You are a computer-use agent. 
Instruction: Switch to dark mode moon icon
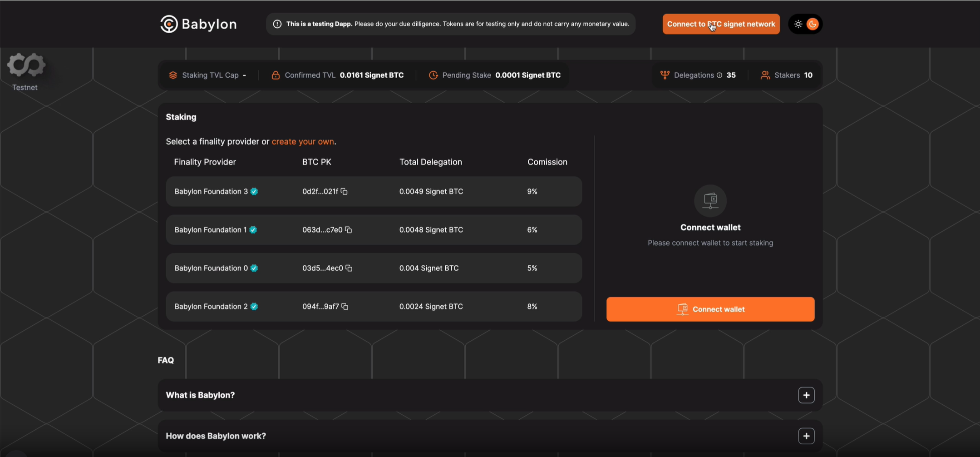813,24
